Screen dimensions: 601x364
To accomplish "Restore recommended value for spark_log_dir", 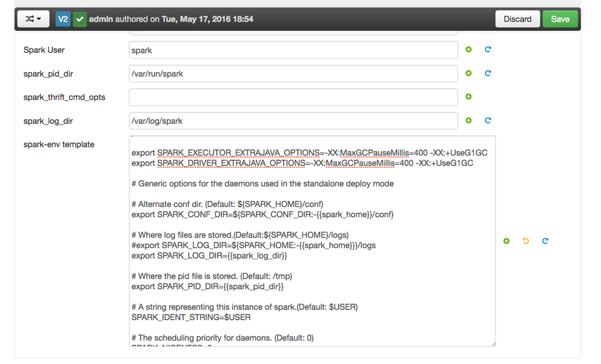I will pos(488,120).
